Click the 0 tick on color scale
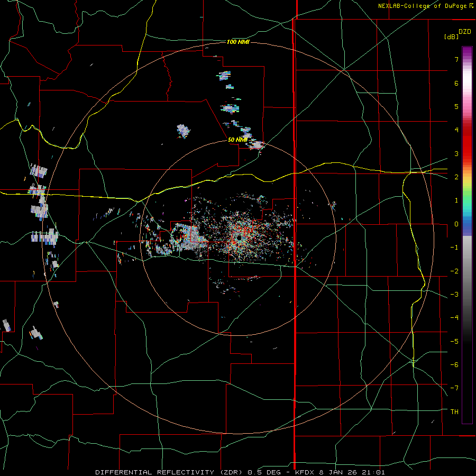Screen dimensions: 476x476 click(456, 224)
